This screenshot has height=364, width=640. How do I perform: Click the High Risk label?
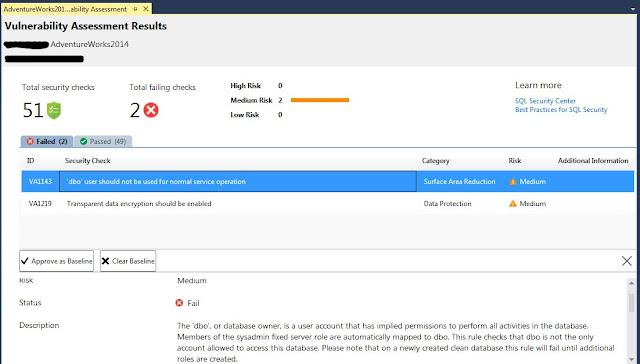(245, 86)
